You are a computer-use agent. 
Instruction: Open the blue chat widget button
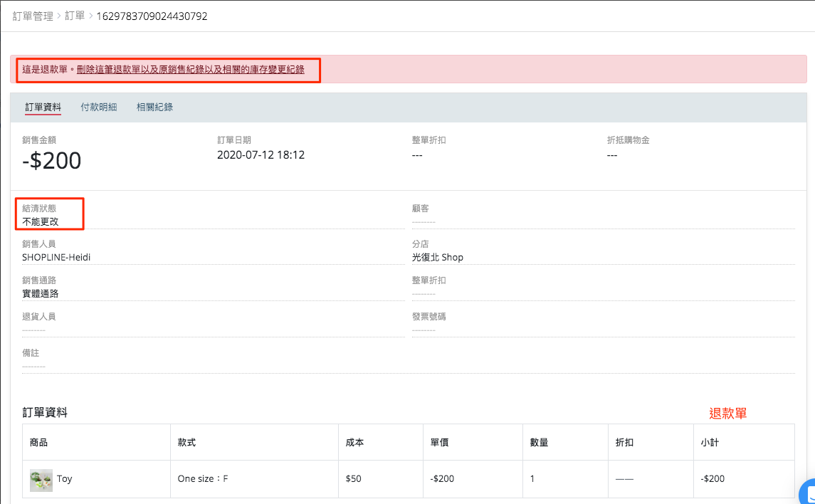pos(808,493)
